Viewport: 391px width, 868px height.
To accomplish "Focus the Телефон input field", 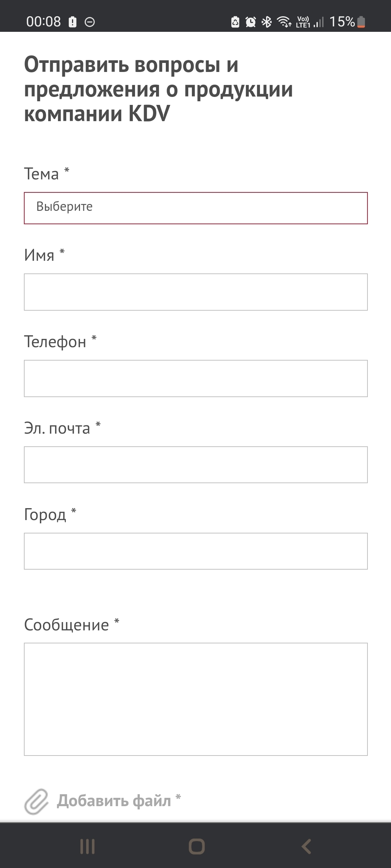I will (x=195, y=378).
